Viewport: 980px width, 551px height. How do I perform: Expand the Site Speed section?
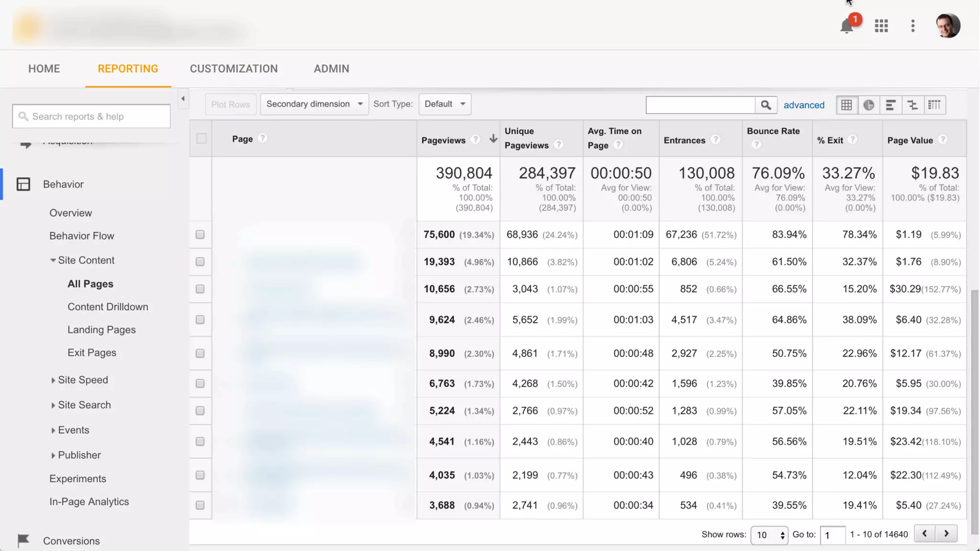tap(82, 380)
